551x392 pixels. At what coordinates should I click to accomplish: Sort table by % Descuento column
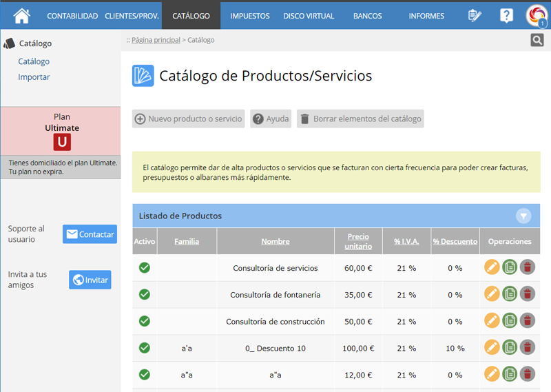(x=455, y=242)
